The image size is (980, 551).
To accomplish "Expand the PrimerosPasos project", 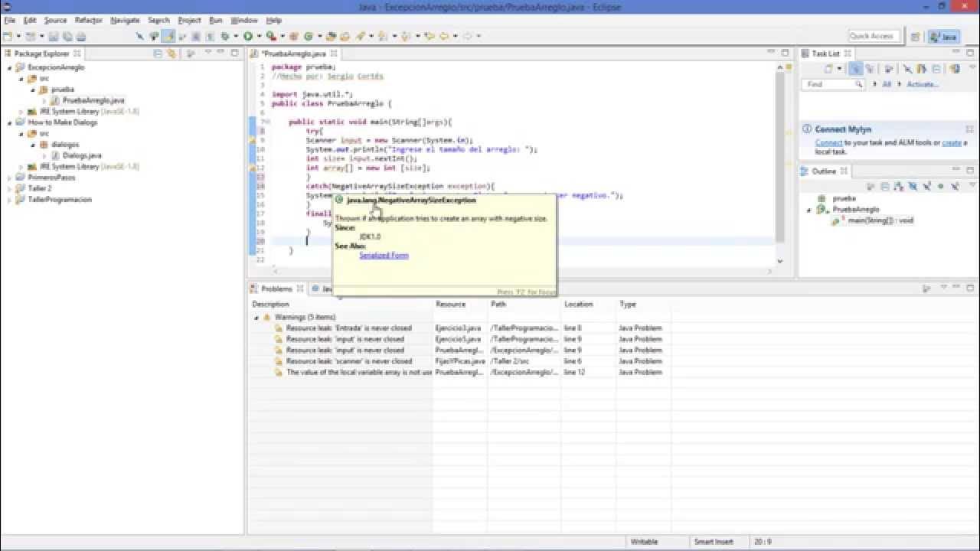I will (10, 178).
